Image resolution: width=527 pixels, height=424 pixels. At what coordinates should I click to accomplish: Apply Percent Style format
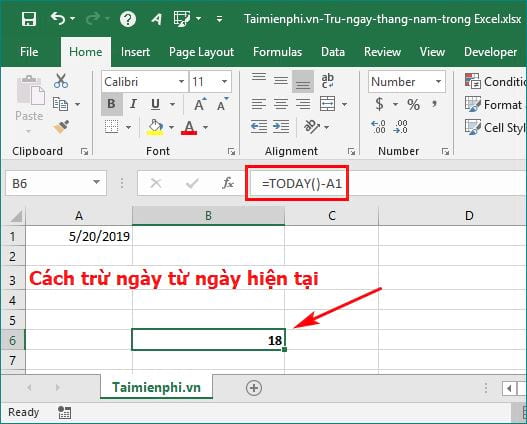[x=413, y=104]
